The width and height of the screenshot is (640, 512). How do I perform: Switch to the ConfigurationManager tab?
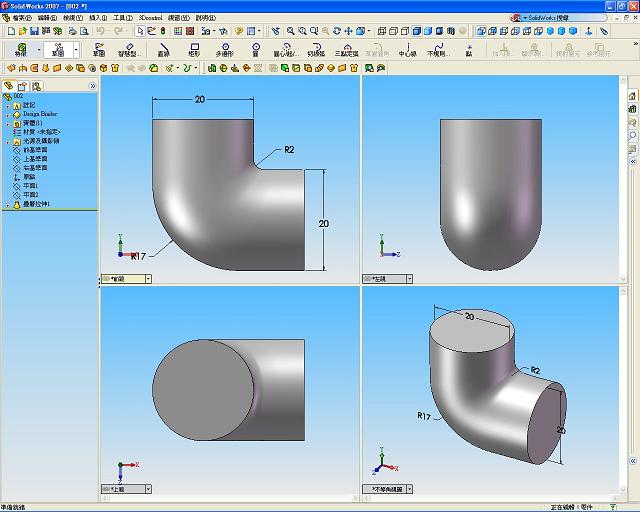tap(36, 86)
